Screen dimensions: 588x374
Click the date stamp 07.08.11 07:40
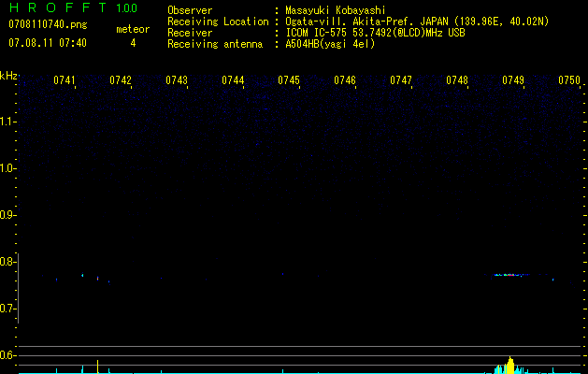click(x=48, y=43)
